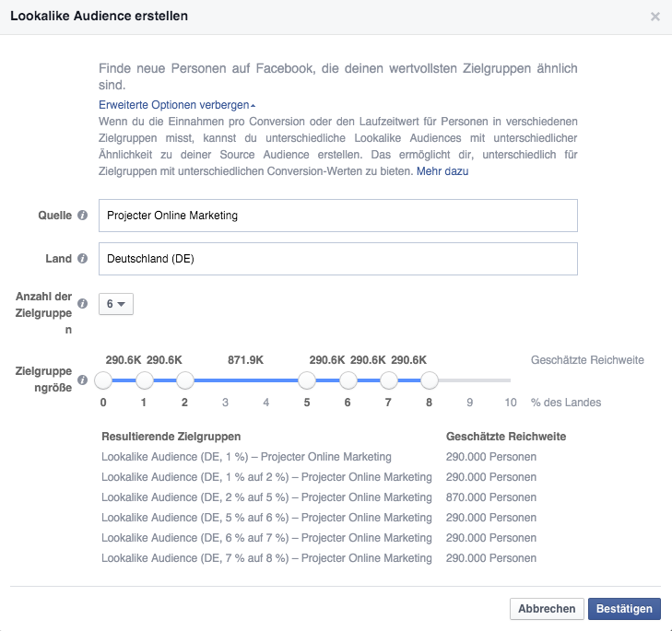Select the slider handle at 1 percent

[145, 380]
